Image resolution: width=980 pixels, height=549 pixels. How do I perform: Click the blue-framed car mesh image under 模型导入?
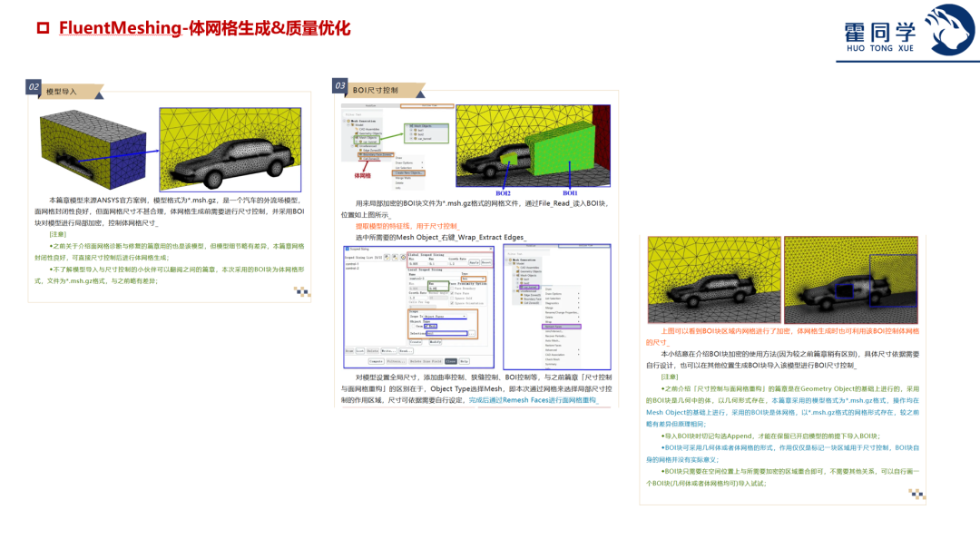(230, 150)
